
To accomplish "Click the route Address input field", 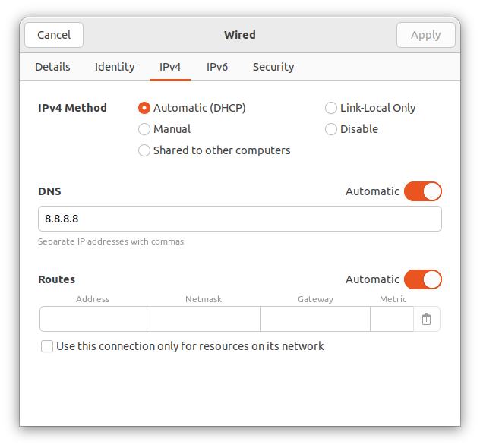I will [x=95, y=319].
